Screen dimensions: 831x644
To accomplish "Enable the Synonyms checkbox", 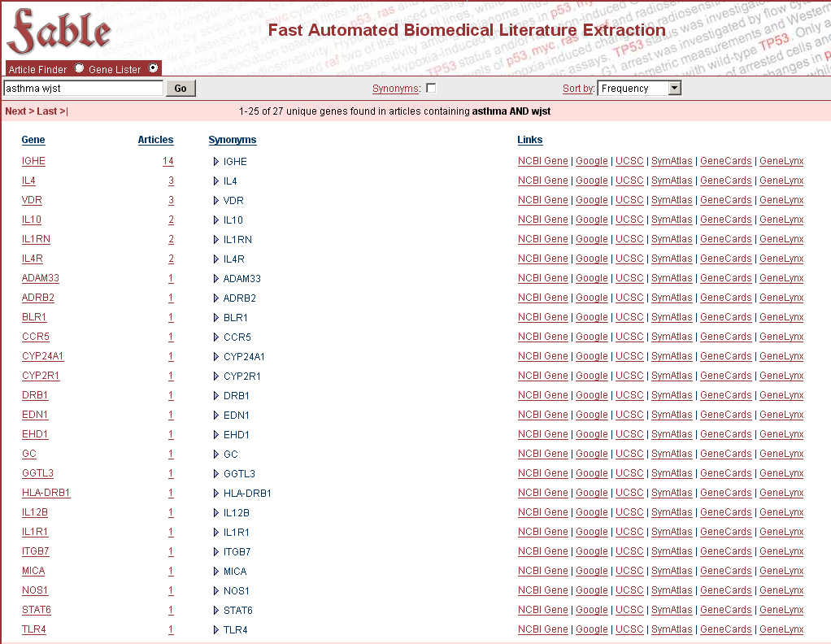I will pos(431,89).
